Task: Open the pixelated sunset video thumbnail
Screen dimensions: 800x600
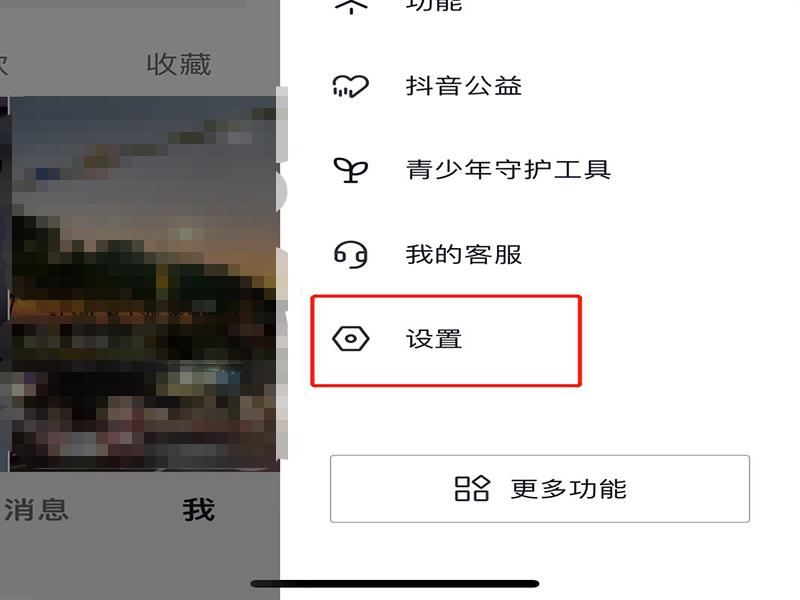Action: point(145,283)
